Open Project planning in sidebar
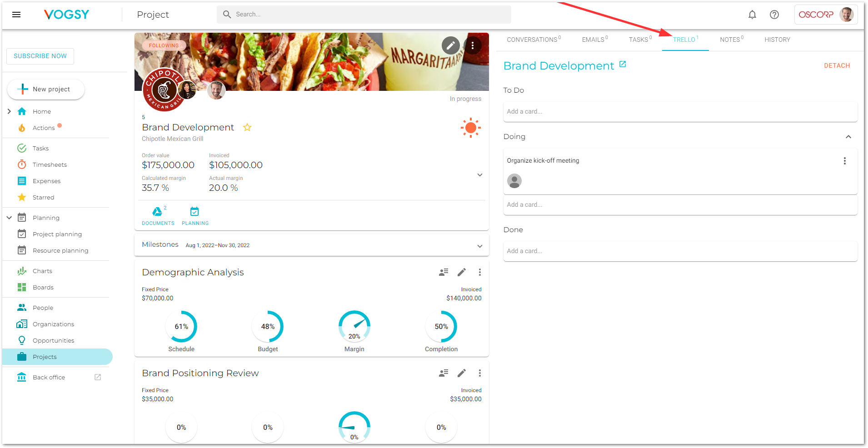Image resolution: width=868 pixels, height=448 pixels. point(57,234)
